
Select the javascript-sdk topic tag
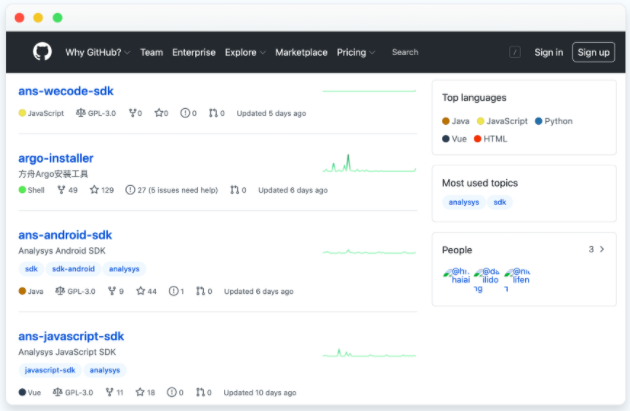click(50, 370)
